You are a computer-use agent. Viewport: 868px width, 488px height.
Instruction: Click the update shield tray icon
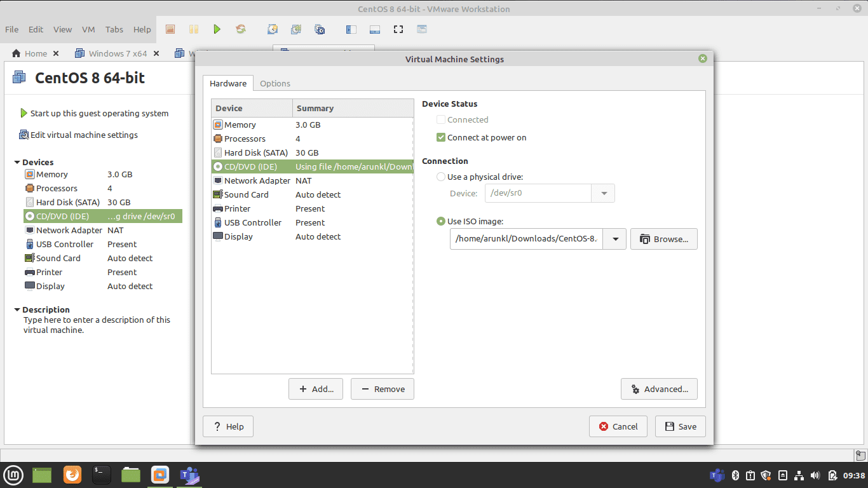(x=766, y=475)
